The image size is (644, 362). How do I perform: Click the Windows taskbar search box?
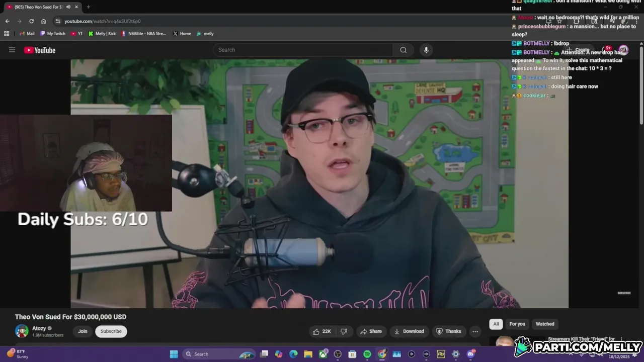coord(219,354)
